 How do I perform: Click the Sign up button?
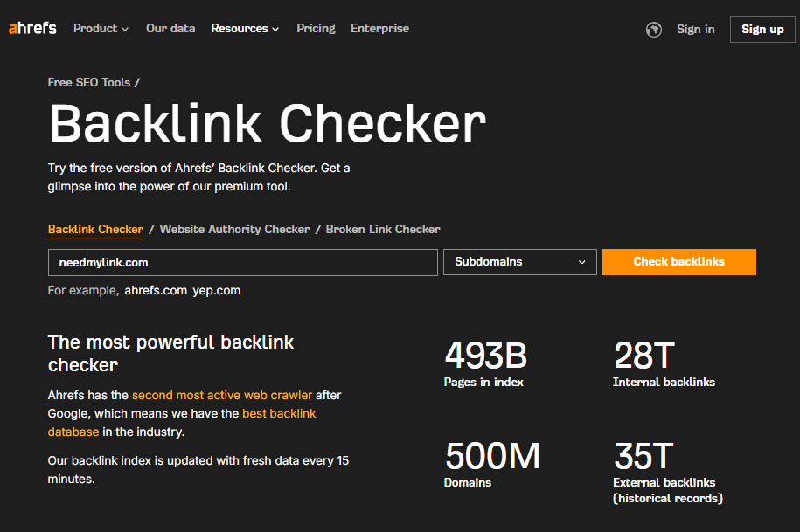762,29
